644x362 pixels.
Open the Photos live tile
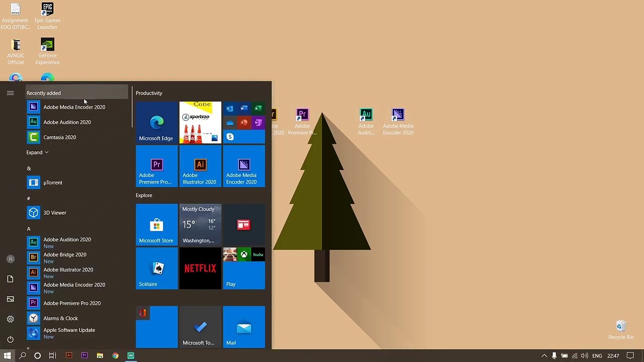coord(200,123)
